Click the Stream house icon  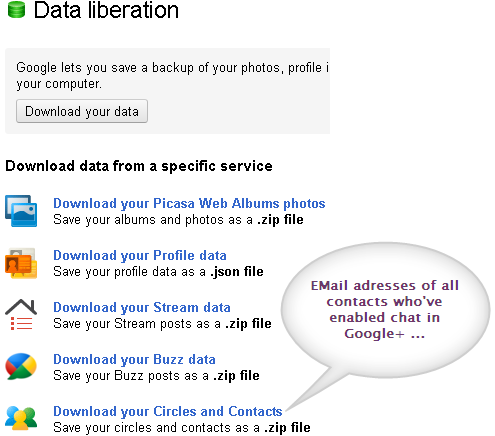point(21,314)
